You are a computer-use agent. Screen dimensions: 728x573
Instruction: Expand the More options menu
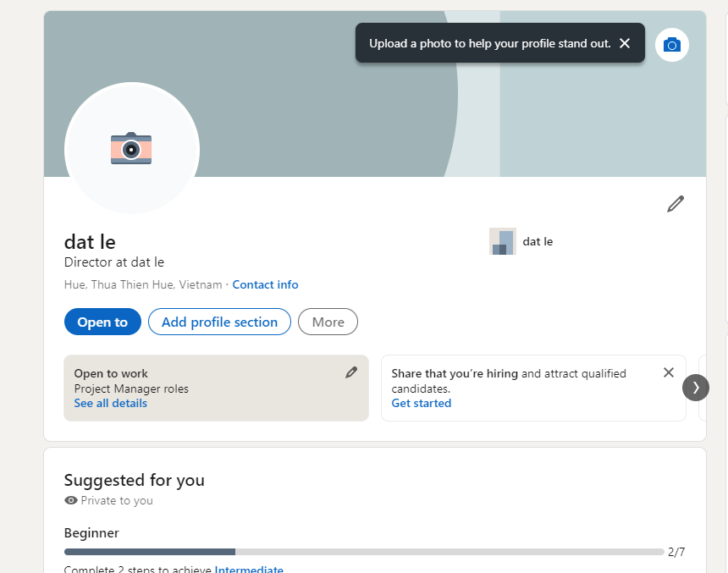click(328, 322)
